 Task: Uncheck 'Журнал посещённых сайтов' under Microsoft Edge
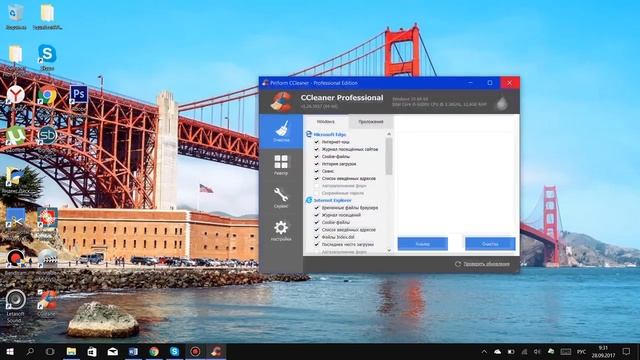coord(316,149)
